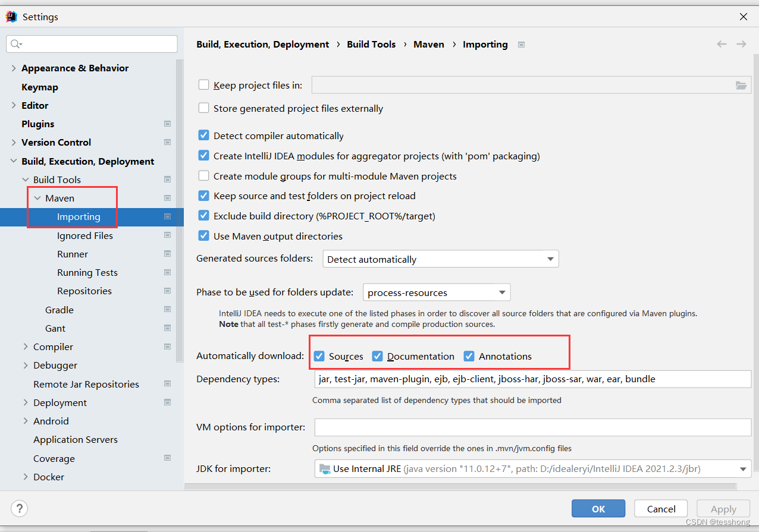The height and width of the screenshot is (532, 759).
Task: Click the project-level icon beside Ignored Files
Action: pos(167,235)
